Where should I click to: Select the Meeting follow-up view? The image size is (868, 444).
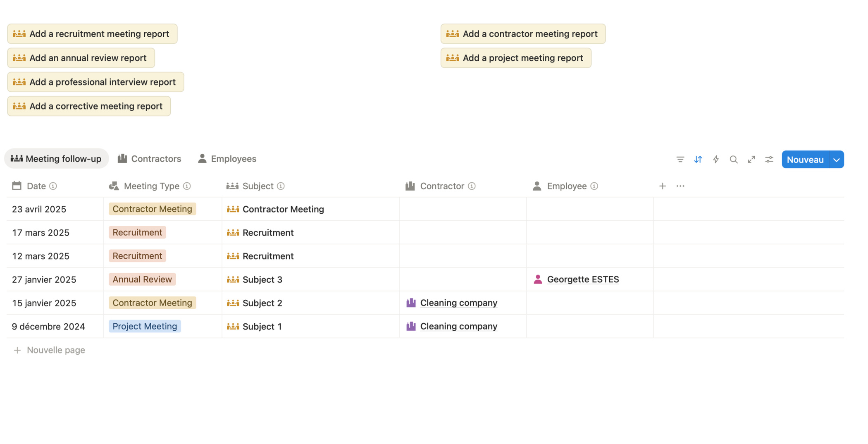tap(57, 158)
